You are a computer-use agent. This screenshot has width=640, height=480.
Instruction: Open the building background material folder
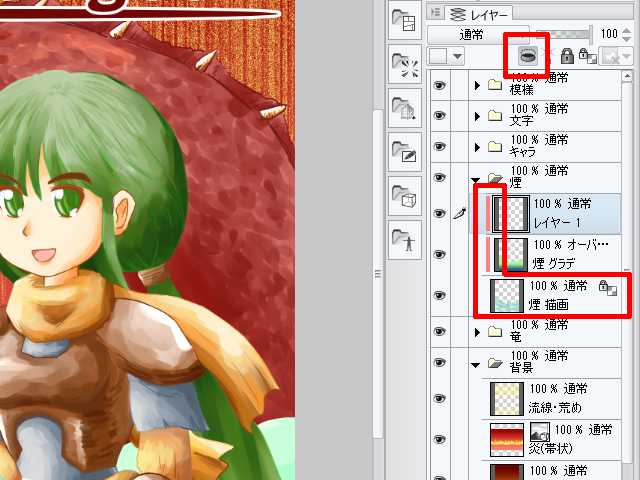(404, 108)
